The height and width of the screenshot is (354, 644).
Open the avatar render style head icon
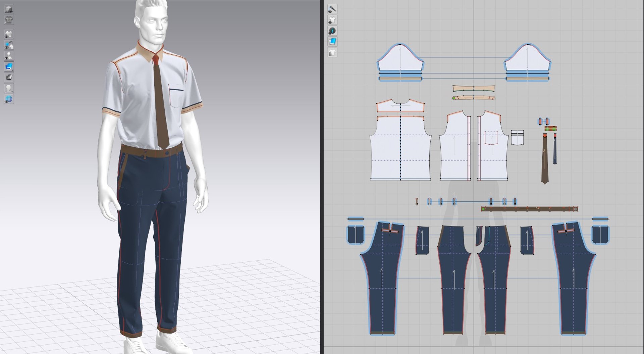pos(9,88)
